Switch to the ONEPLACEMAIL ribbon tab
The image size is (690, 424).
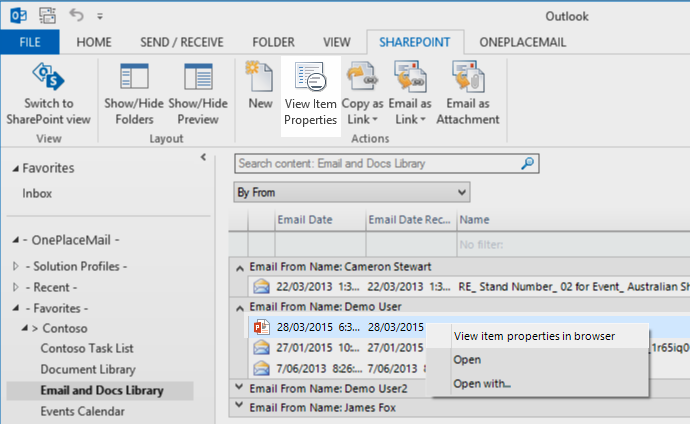pos(522,42)
